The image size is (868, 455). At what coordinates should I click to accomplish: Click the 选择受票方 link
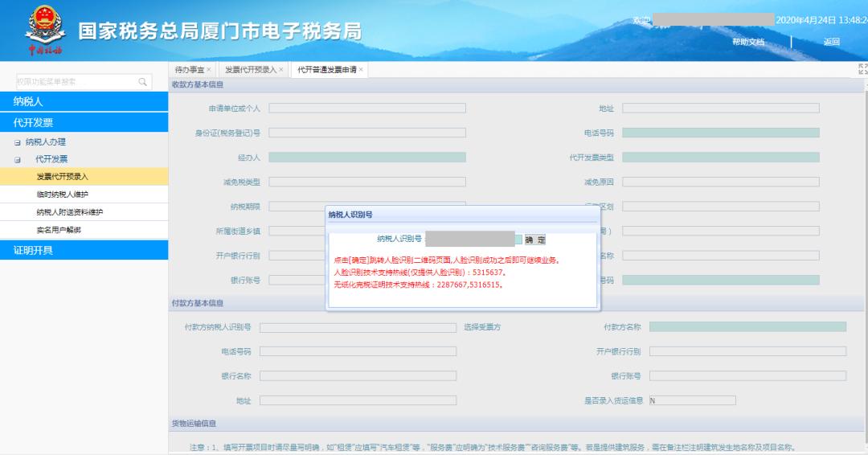(x=482, y=327)
